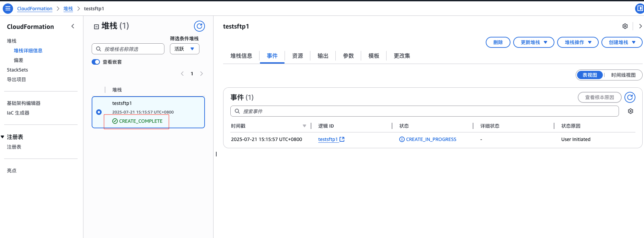Open Spotlight in sidebar
The width and height of the screenshot is (644, 238).
12,171
